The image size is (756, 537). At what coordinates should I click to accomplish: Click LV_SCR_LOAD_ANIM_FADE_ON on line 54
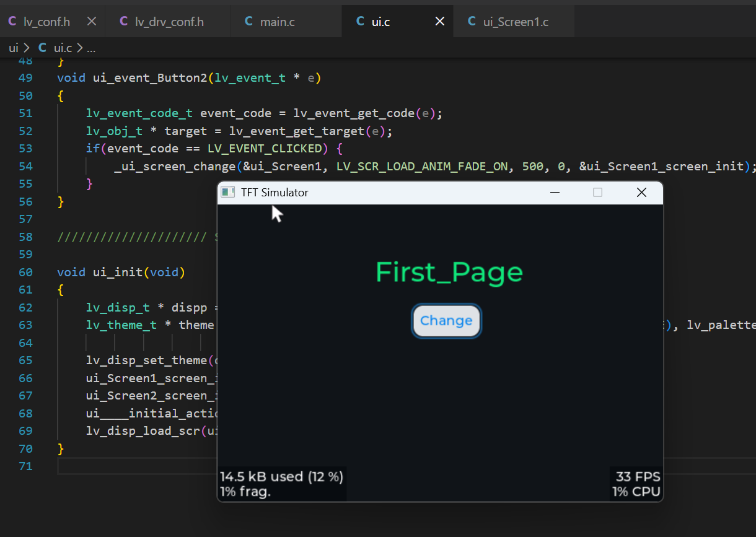(422, 166)
